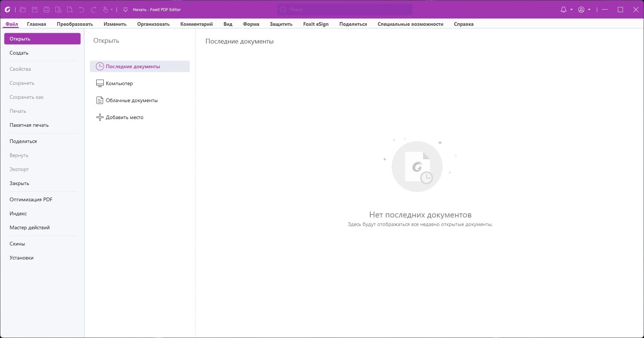Click the Поиск search field

point(344,10)
